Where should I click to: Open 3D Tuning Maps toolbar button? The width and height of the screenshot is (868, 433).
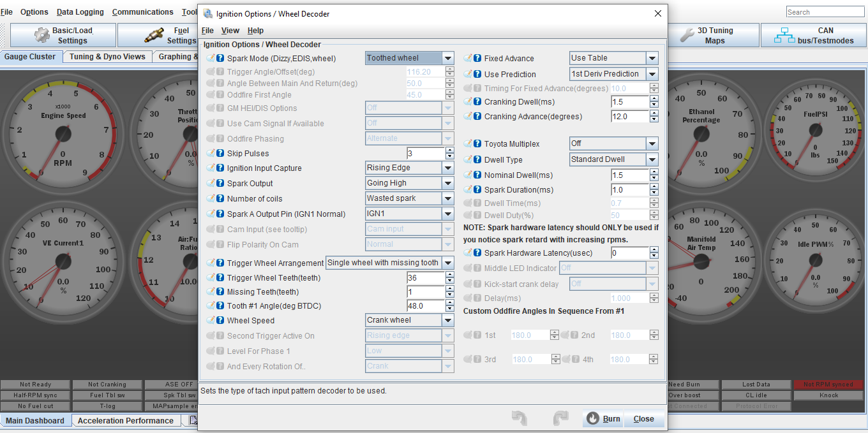click(714, 36)
